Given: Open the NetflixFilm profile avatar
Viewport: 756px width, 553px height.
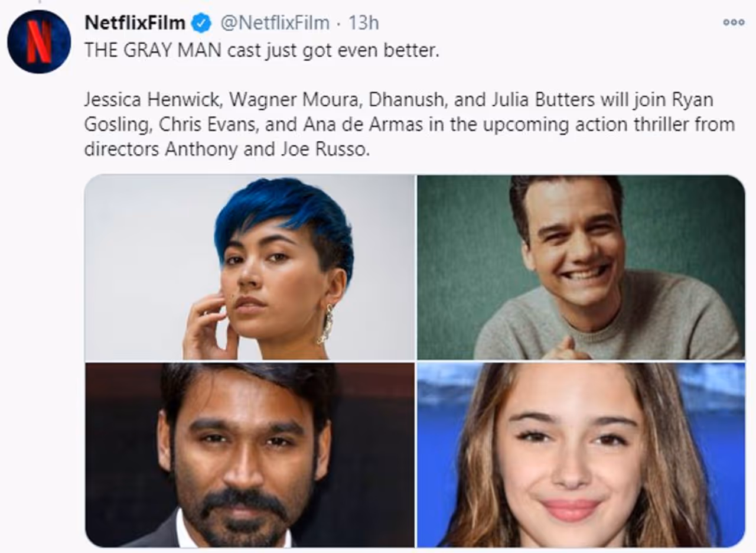Looking at the screenshot, I should [39, 41].
